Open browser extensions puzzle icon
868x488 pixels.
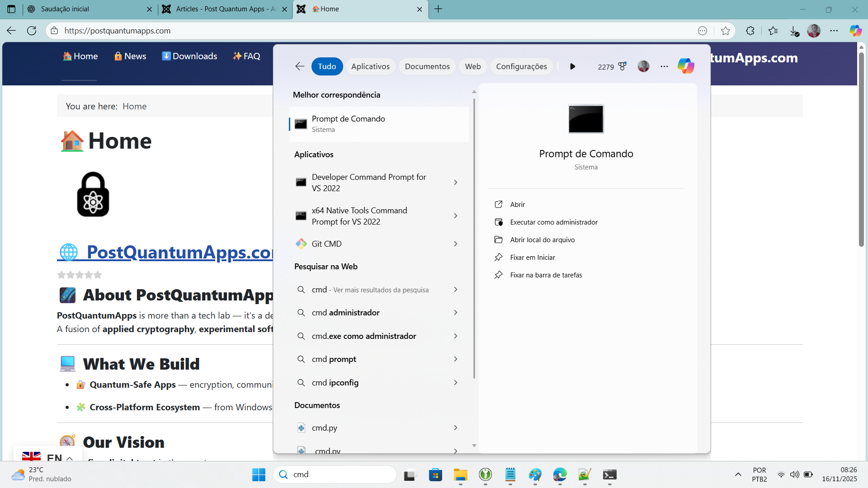pyautogui.click(x=750, y=31)
